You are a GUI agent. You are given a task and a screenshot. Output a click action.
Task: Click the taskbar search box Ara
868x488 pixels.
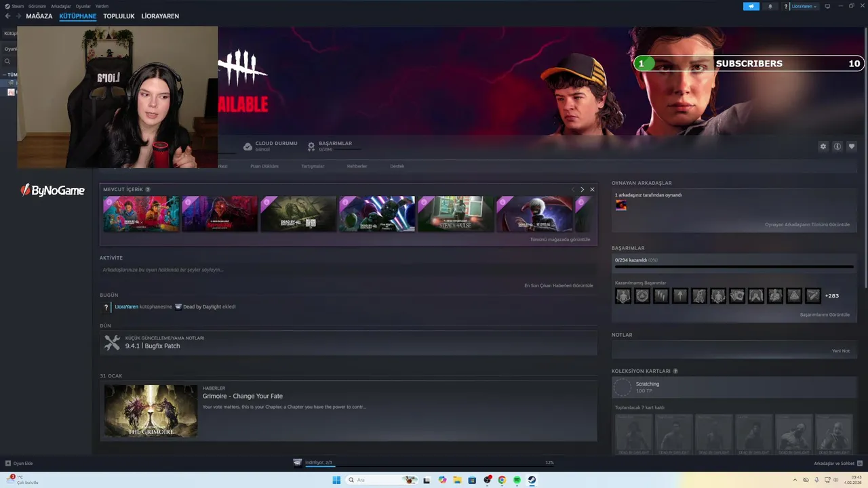pyautogui.click(x=382, y=480)
